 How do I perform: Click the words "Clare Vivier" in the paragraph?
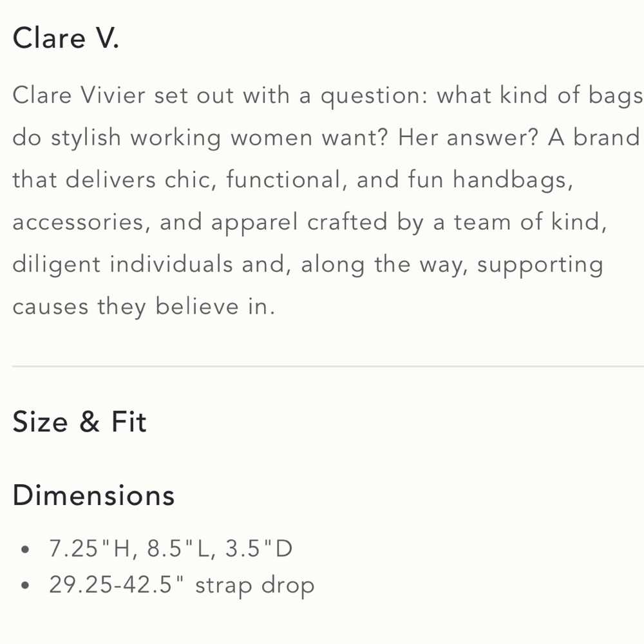(79, 96)
